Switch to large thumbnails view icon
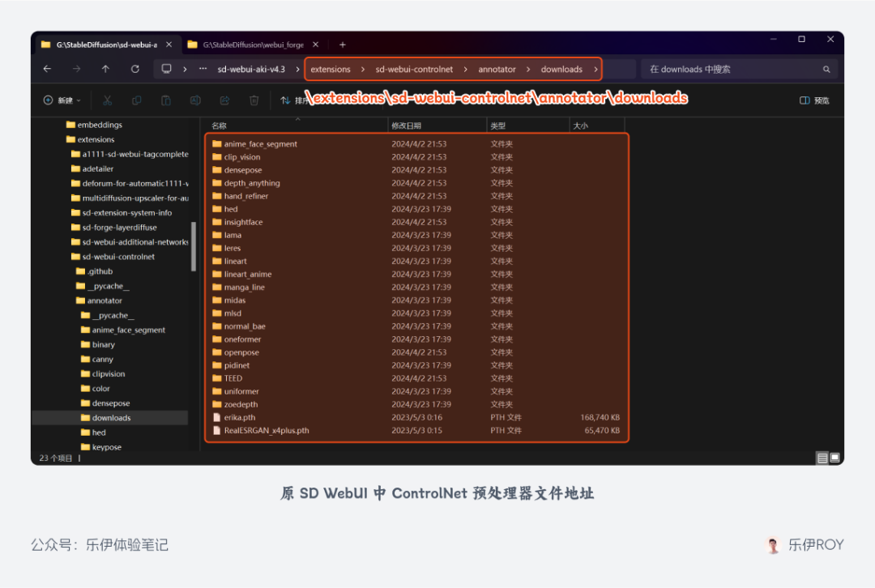This screenshot has height=588, width=875. point(834,458)
